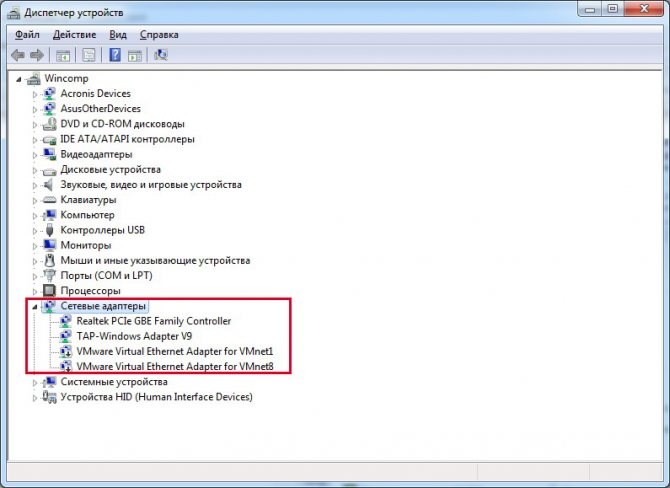
Task: Select the Контроллеры USB label
Action: tap(103, 230)
